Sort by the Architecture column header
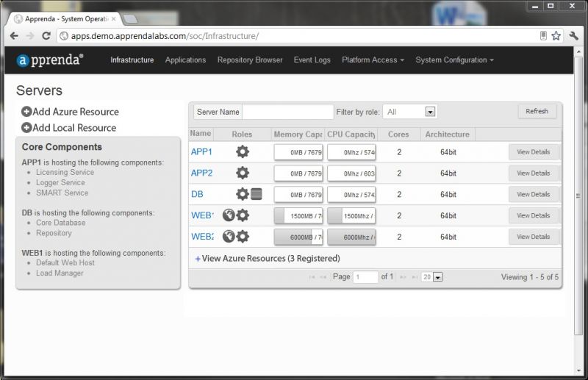Viewport: 588px width, 380px height. click(x=448, y=135)
